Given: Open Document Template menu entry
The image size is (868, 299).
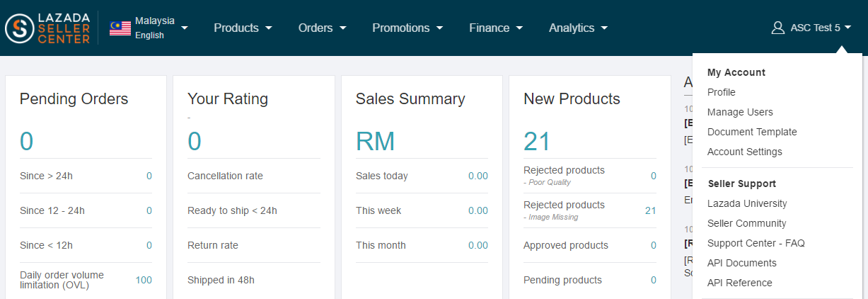Looking at the screenshot, I should tap(751, 132).
